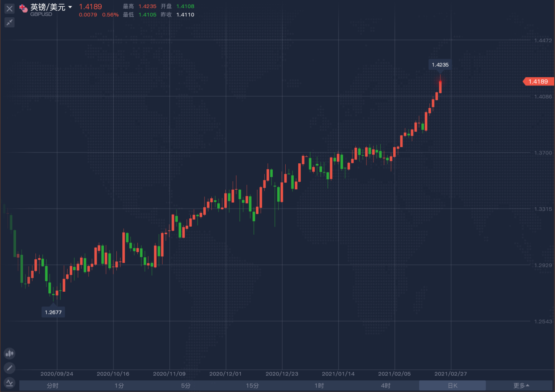Click the current price tag 1.4189 on axis
This screenshot has height=392, width=555.
click(x=538, y=81)
